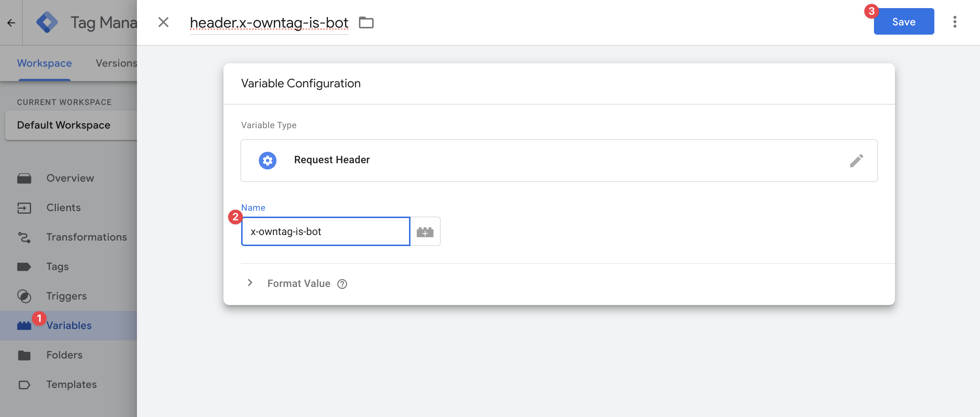Open the three-dot more options menu
This screenshot has width=980, height=417.
point(955,22)
